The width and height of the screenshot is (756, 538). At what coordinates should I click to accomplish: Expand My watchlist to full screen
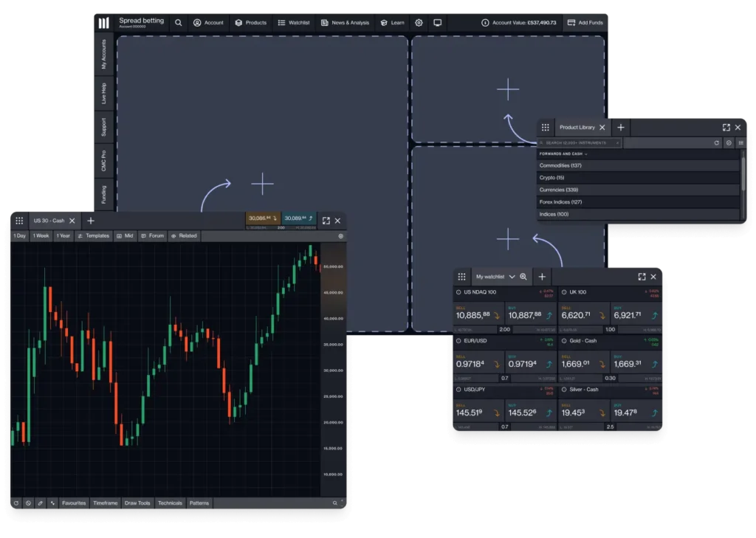[642, 277]
